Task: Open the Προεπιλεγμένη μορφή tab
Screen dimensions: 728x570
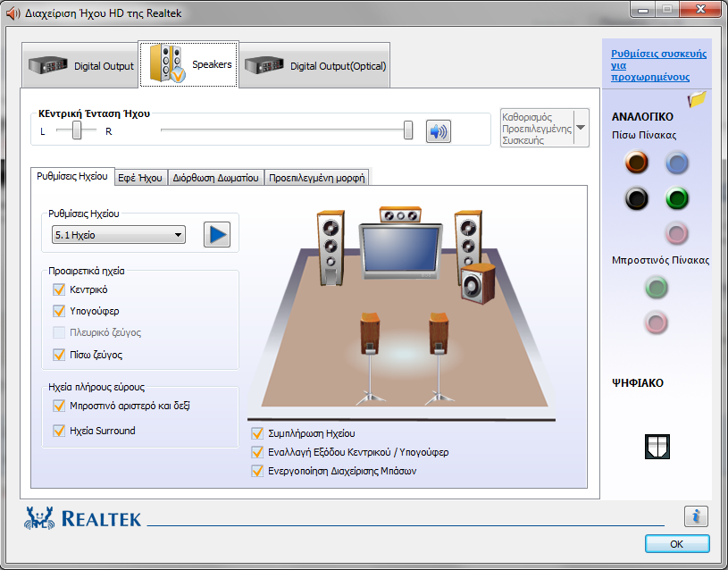Action: point(316,178)
